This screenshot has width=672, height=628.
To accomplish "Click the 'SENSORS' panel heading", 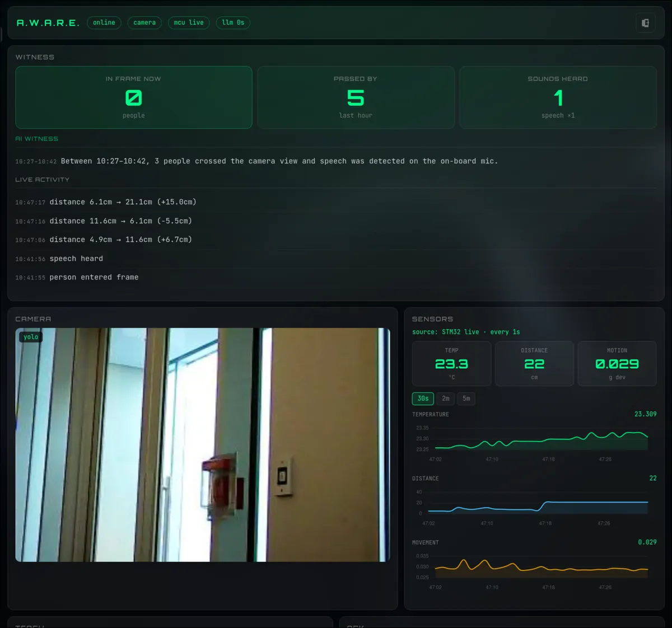I will [x=432, y=319].
